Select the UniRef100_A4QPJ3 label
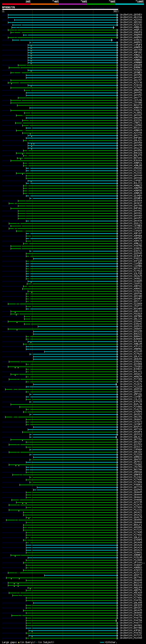 [131, 30]
